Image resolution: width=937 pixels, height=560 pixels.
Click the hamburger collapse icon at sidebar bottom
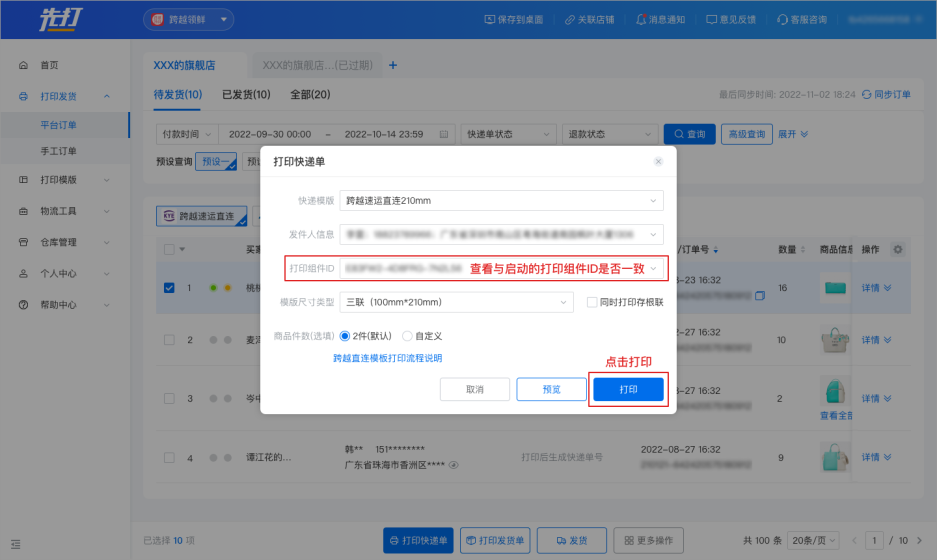point(15,544)
